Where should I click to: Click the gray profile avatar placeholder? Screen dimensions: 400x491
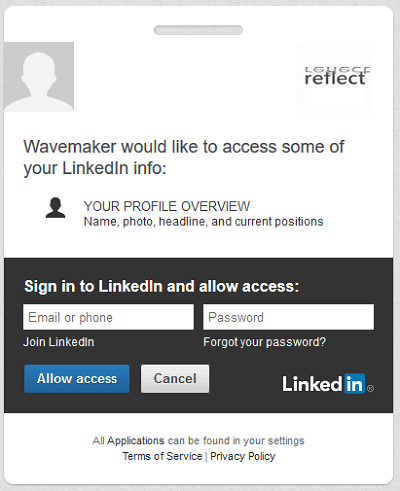39,77
